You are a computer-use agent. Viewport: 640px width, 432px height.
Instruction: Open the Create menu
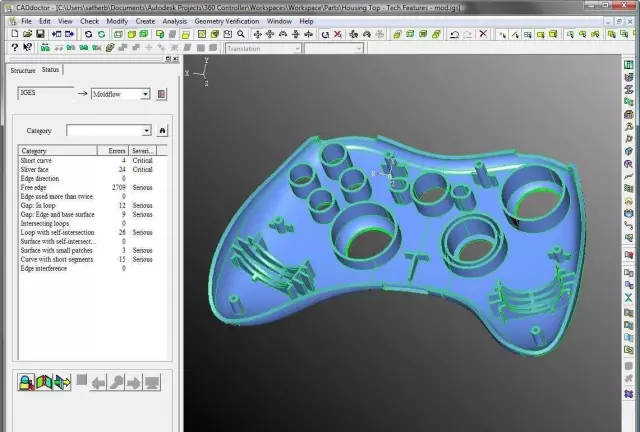pyautogui.click(x=145, y=21)
